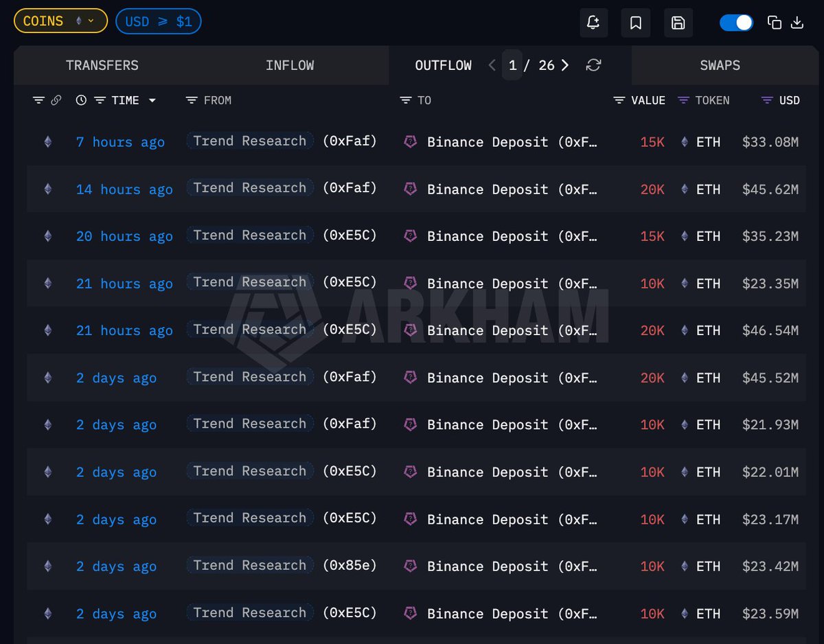Click the $45.52M USD value

point(770,378)
